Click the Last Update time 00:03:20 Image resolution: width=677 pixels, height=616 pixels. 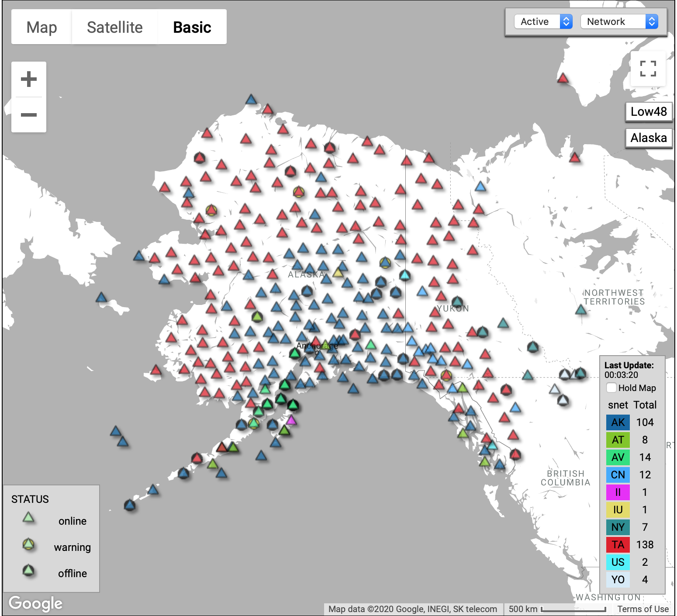pyautogui.click(x=621, y=375)
